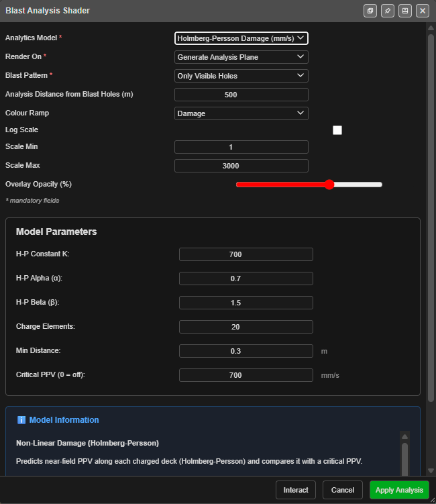This screenshot has width=436, height=504.
Task: Edit the H-P Constant K value field
Action: point(246,254)
